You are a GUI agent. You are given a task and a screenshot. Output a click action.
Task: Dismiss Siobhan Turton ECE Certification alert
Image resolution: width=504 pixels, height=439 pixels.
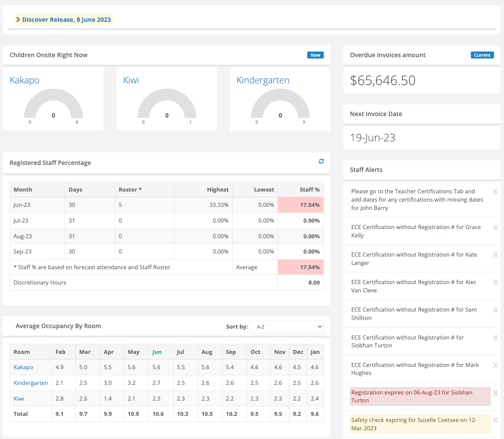495,338
